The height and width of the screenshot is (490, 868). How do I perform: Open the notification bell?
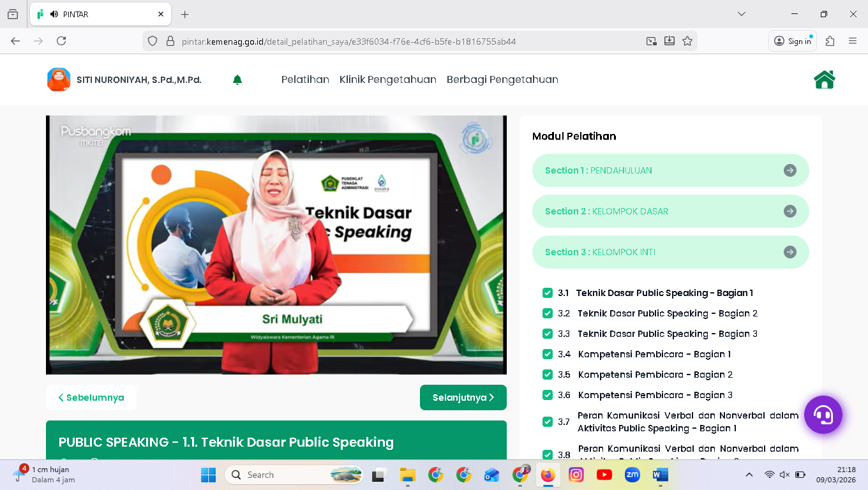pyautogui.click(x=237, y=80)
